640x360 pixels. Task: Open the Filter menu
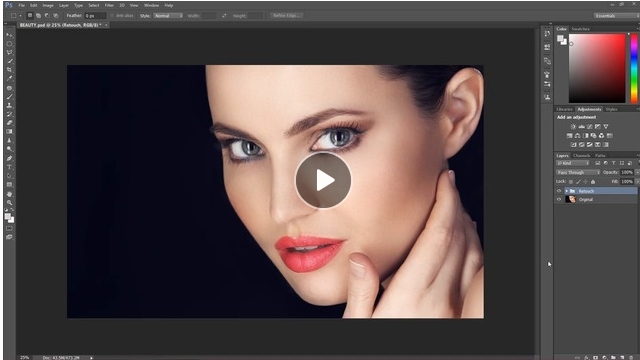point(109,5)
